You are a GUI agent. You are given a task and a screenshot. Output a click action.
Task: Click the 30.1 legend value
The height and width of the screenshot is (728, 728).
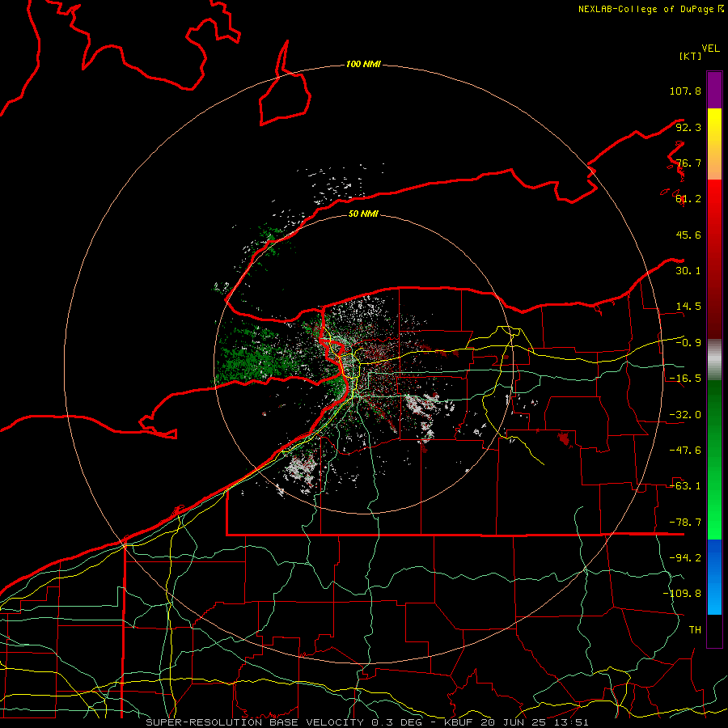688,271
